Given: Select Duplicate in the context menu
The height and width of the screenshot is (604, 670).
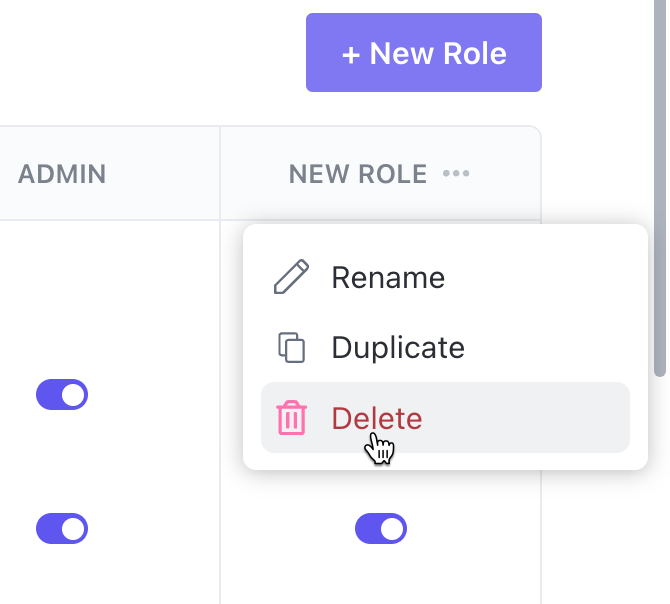Looking at the screenshot, I should pyautogui.click(x=398, y=348).
